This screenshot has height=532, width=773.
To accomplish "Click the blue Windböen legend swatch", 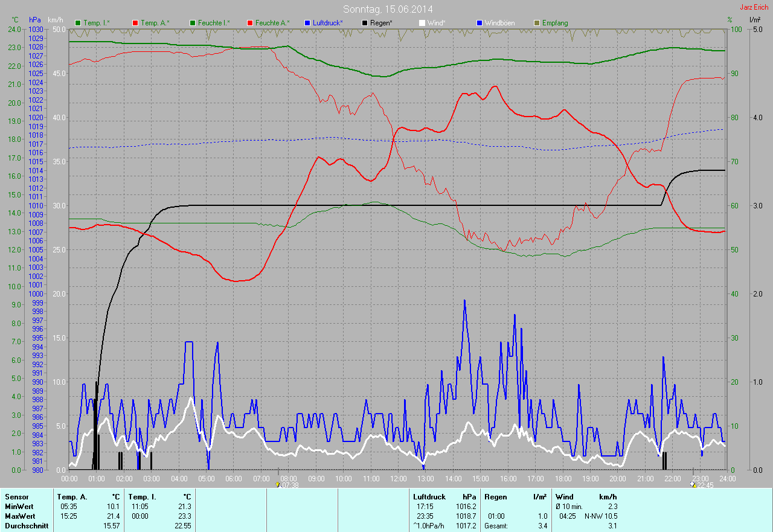I will pos(480,23).
